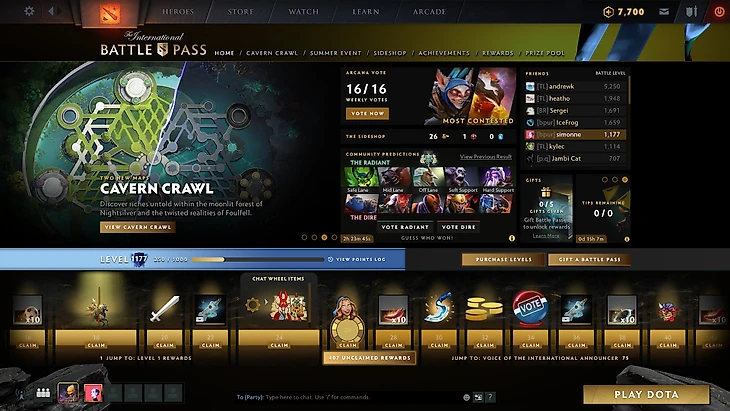Click the battle level progress bar
This screenshot has width=730, height=411.
257,259
